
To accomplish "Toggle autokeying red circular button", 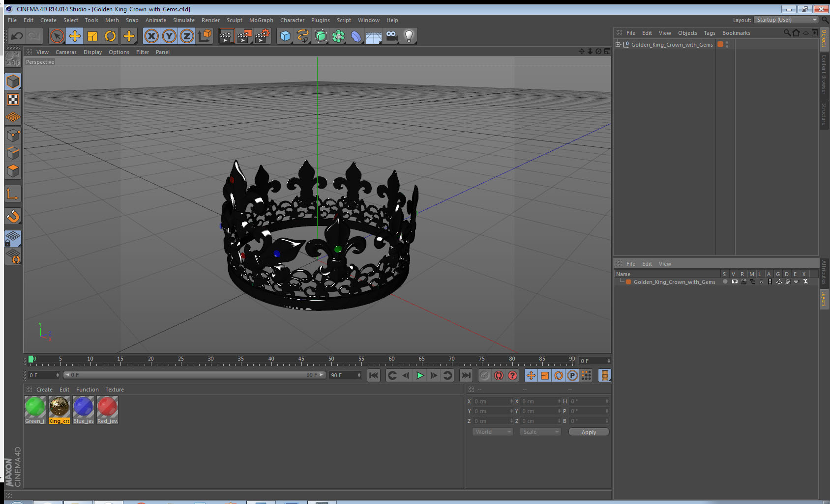I will coord(499,375).
